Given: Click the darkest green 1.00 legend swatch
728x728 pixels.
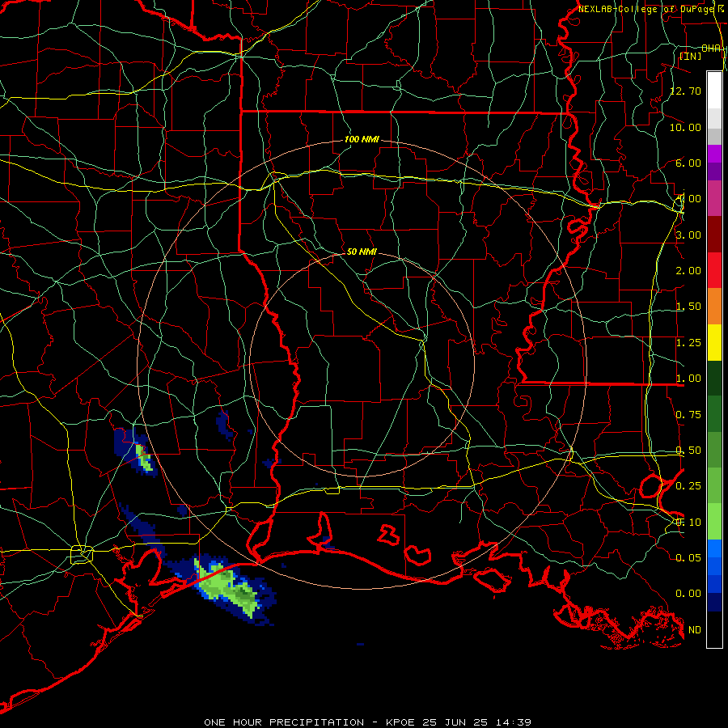Looking at the screenshot, I should 714,379.
